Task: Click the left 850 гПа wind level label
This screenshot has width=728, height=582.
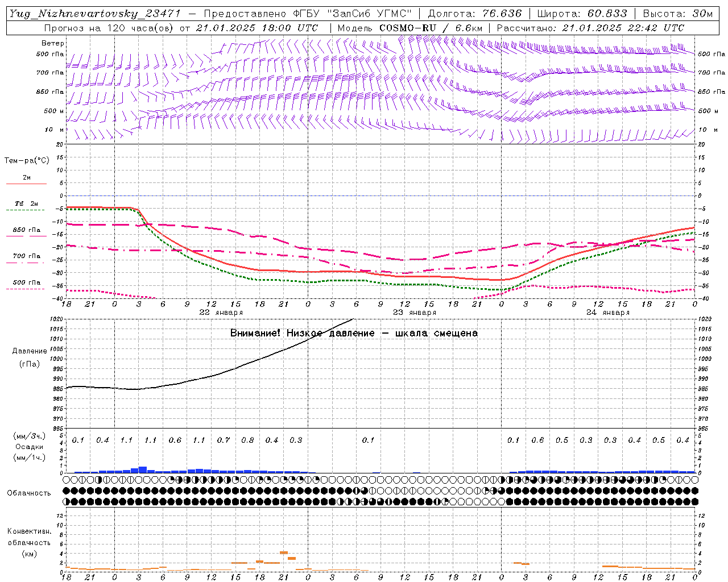Action: [50, 92]
